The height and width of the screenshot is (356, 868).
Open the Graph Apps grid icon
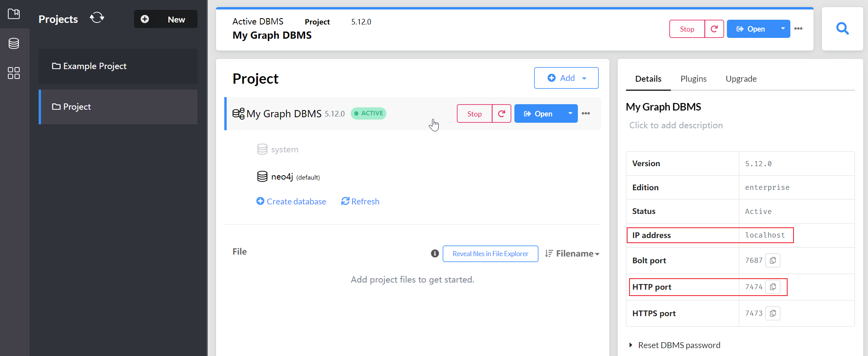pos(14,73)
